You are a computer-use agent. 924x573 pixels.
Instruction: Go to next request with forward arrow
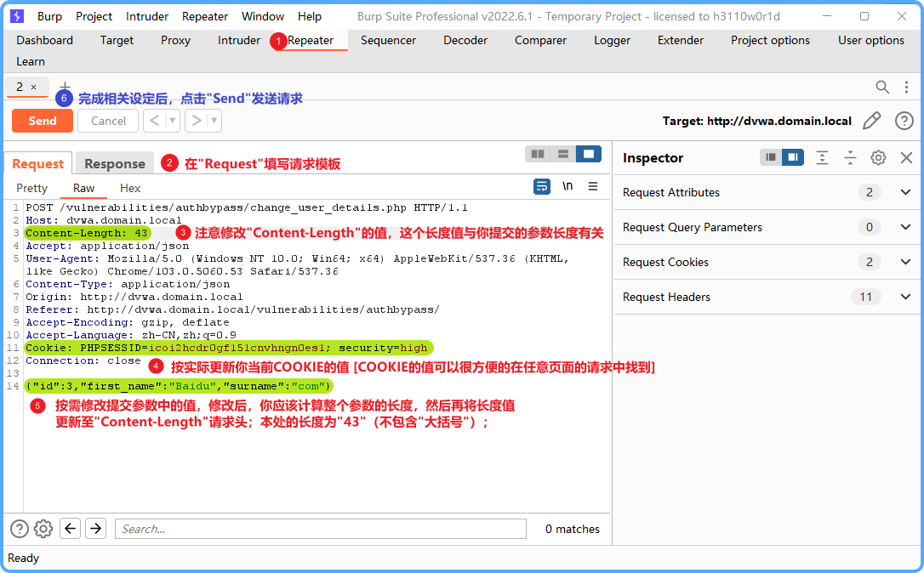coord(197,121)
